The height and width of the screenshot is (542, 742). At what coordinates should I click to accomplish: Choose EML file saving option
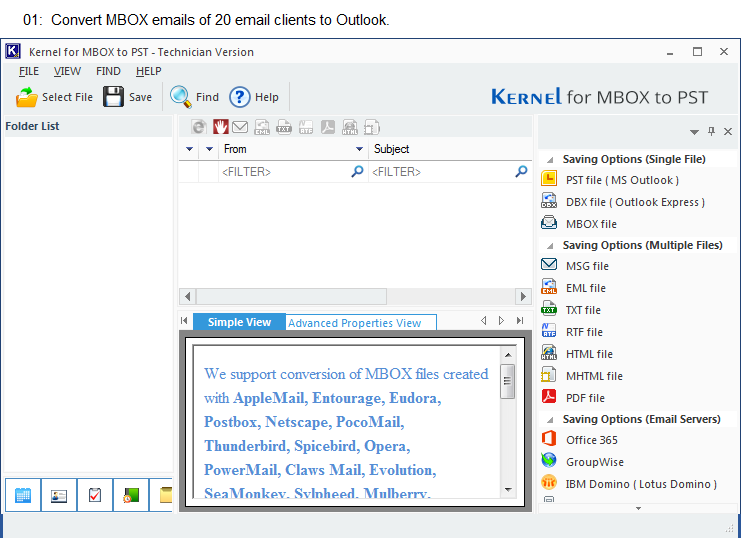click(585, 288)
